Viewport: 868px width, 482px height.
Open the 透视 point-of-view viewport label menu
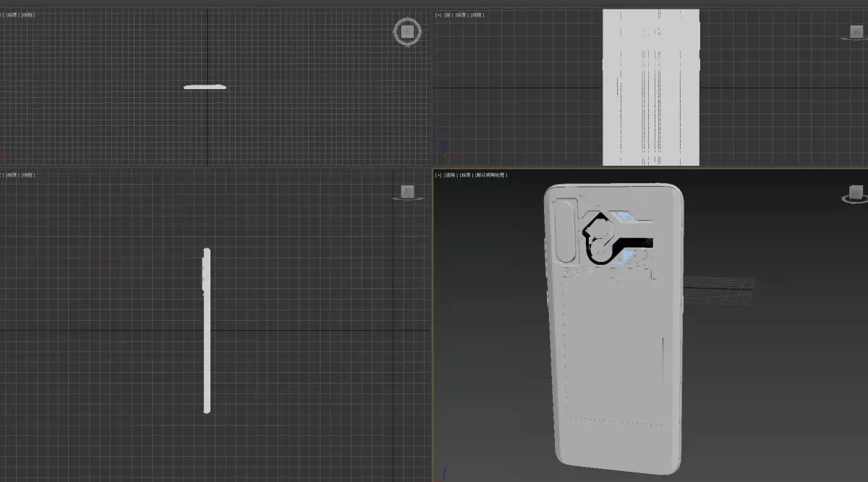[x=449, y=174]
